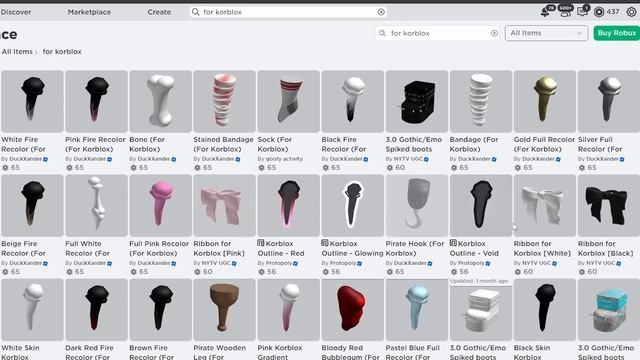This screenshot has height=360, width=640.
Task: Click the magnifier icon in marketplace search field
Action: [x=382, y=33]
